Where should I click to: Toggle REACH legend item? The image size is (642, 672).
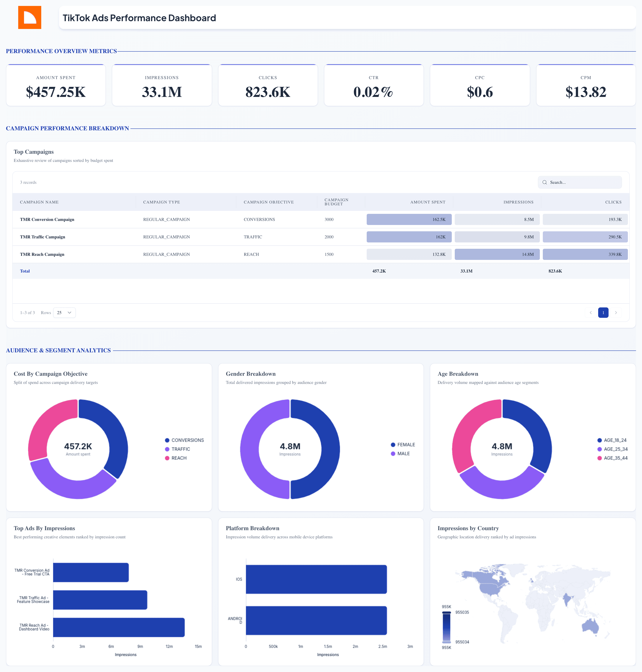click(176, 458)
